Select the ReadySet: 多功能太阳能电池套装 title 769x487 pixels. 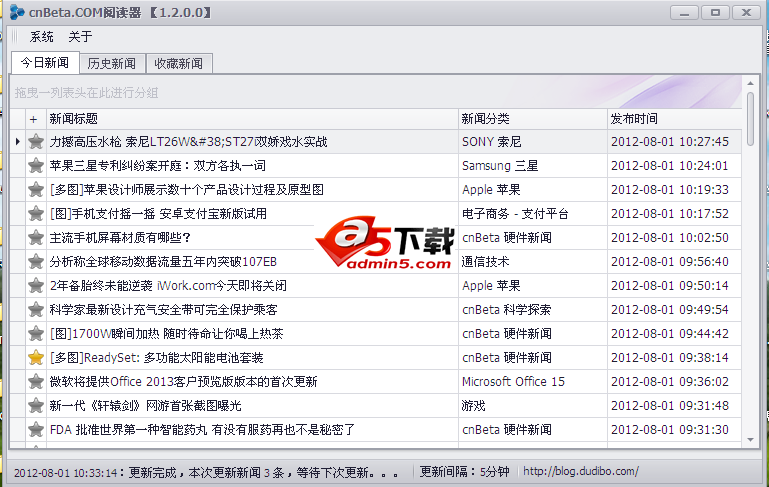point(156,358)
